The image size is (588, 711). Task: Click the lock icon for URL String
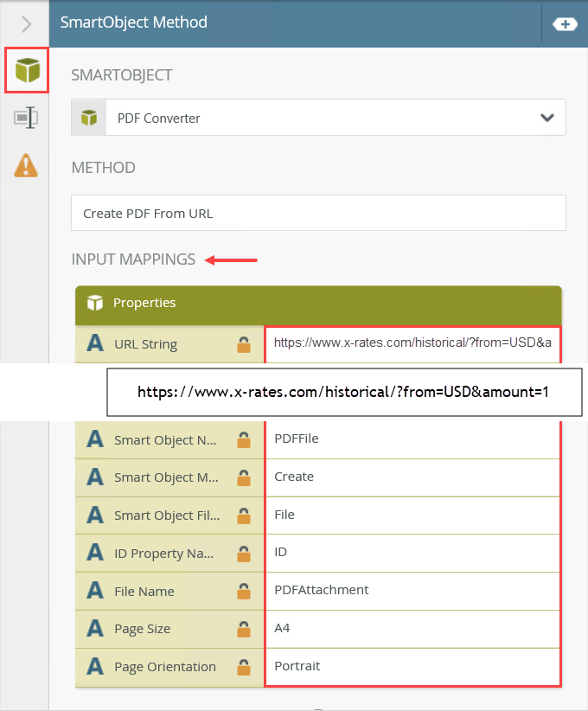point(244,344)
